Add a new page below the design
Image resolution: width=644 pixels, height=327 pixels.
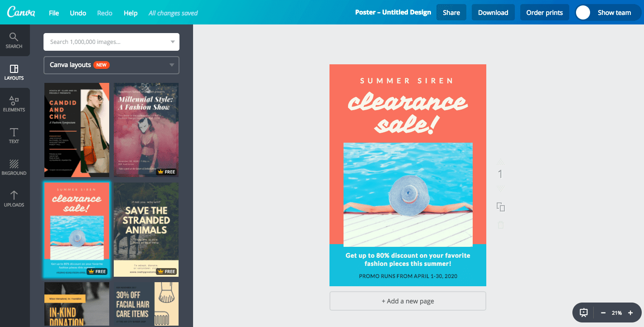(x=407, y=301)
